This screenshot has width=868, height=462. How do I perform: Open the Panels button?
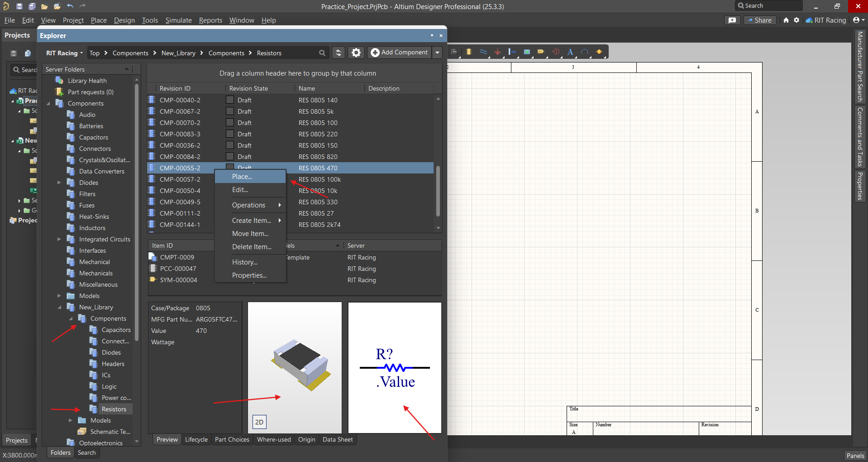pos(855,456)
